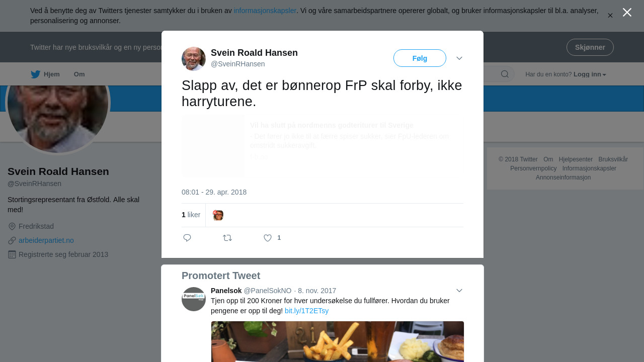
Task: Select the Om navigation item
Action: click(x=79, y=74)
